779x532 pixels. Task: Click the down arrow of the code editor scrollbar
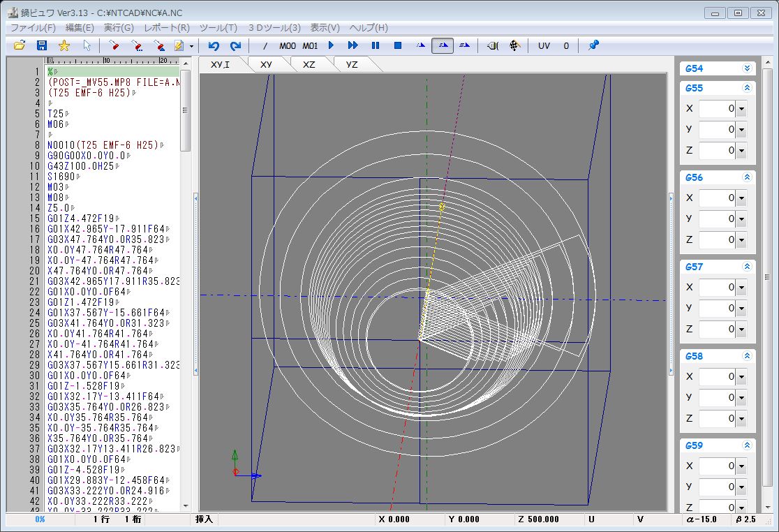[186, 506]
